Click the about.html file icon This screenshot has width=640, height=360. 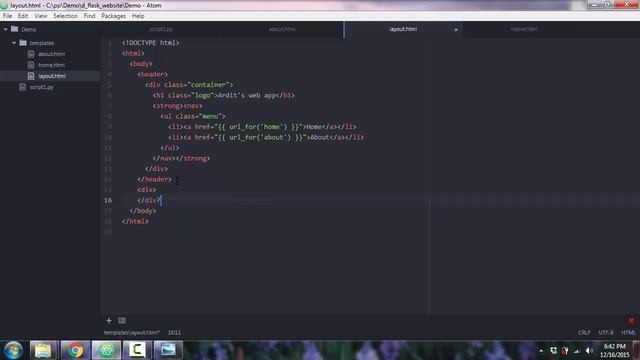point(31,54)
